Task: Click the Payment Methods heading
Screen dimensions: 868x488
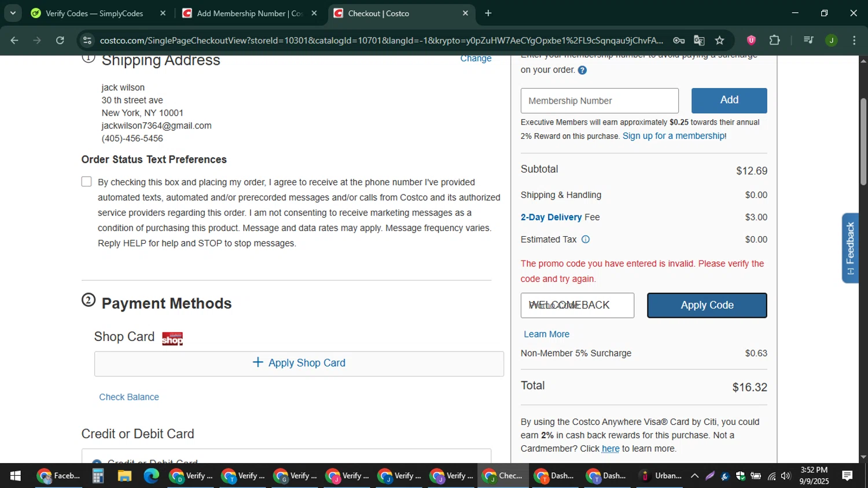Action: coord(167,303)
